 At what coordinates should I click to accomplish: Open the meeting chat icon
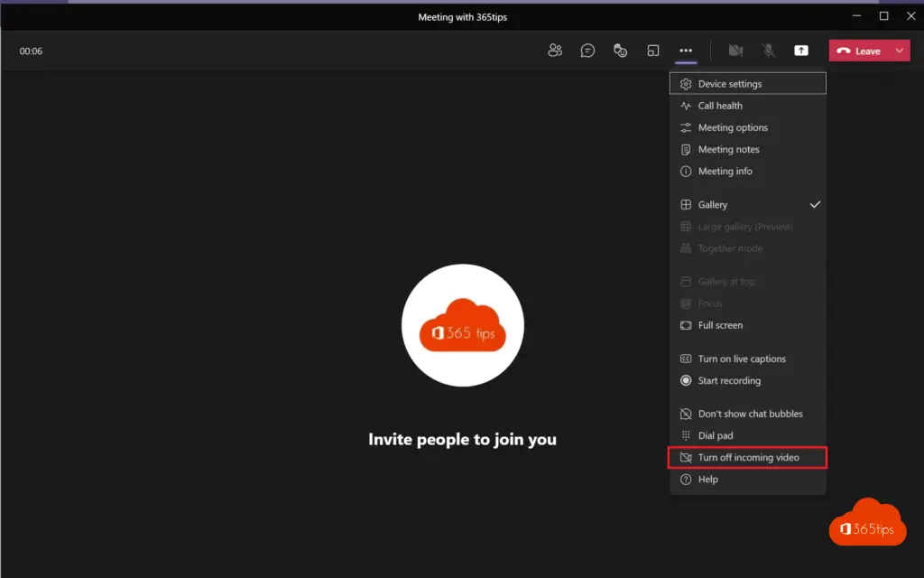pyautogui.click(x=587, y=51)
